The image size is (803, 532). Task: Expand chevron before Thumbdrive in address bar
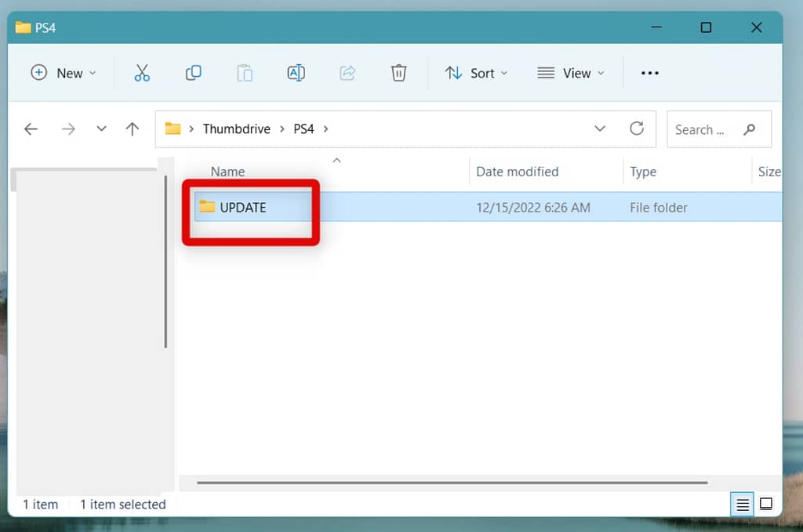point(191,129)
